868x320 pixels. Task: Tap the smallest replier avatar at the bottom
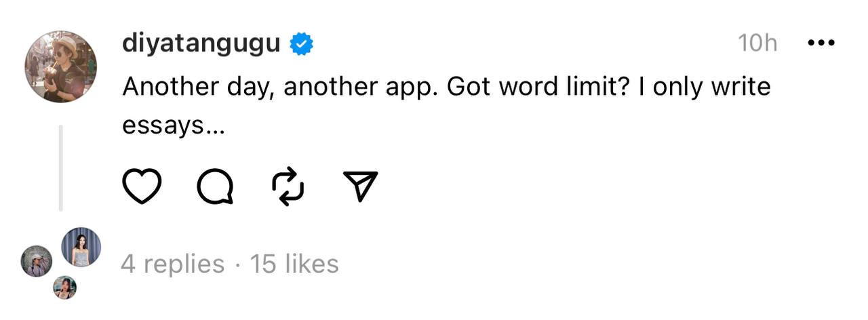tap(65, 287)
